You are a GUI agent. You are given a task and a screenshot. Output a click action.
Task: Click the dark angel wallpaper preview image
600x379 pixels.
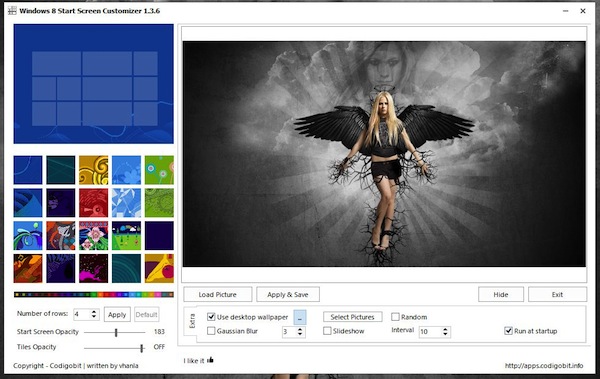pyautogui.click(x=384, y=154)
